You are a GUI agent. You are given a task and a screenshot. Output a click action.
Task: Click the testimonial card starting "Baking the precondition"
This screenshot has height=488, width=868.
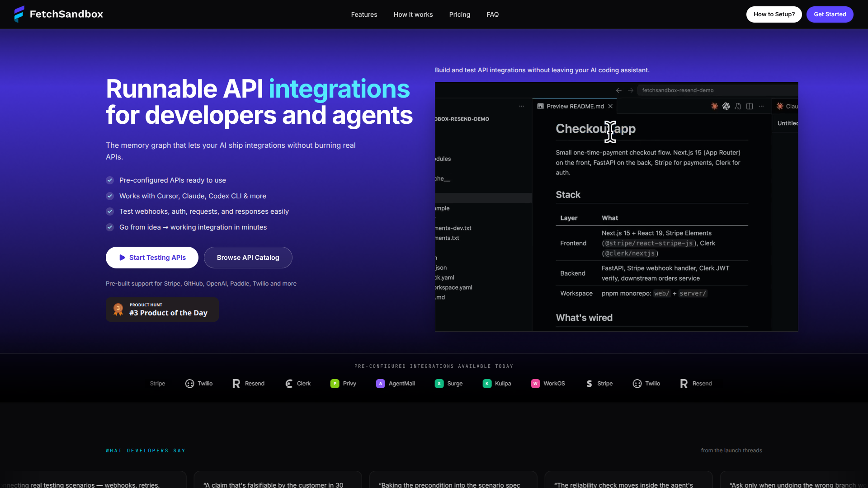453,479
